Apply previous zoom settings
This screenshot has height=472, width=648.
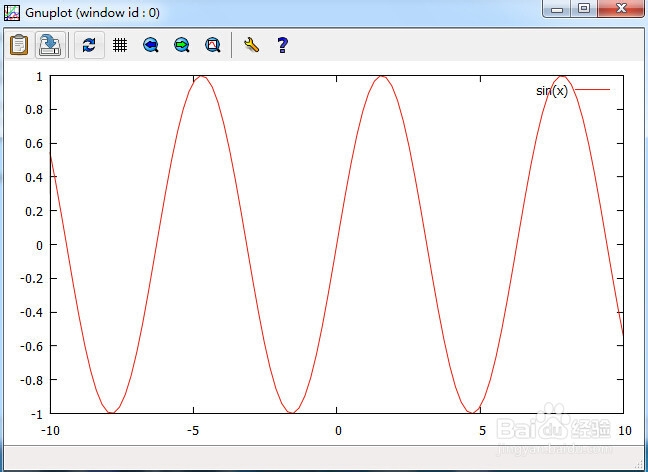[151, 45]
